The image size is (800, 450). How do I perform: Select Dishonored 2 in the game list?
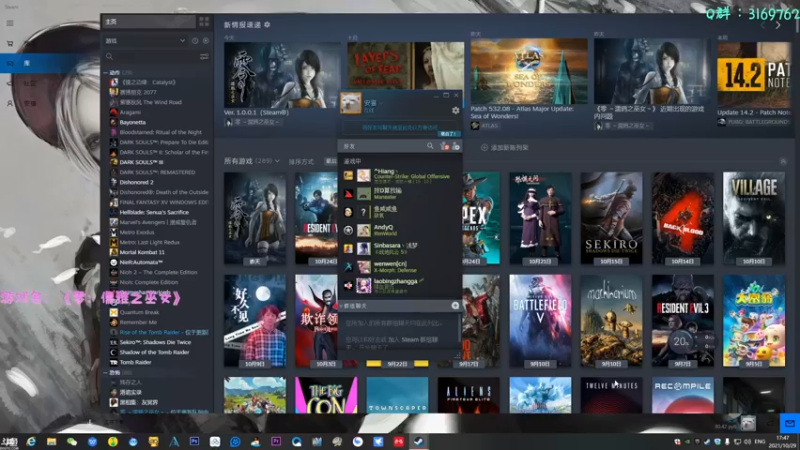click(x=136, y=182)
